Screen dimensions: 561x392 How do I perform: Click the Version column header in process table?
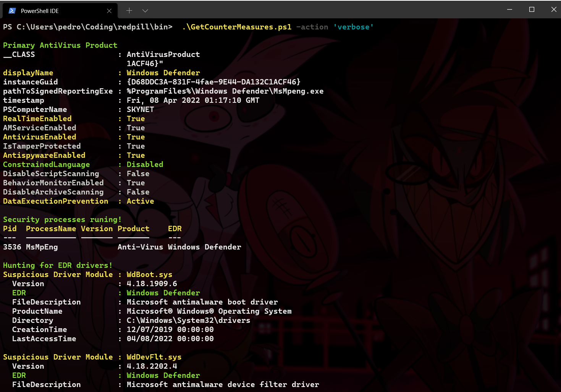tap(97, 229)
